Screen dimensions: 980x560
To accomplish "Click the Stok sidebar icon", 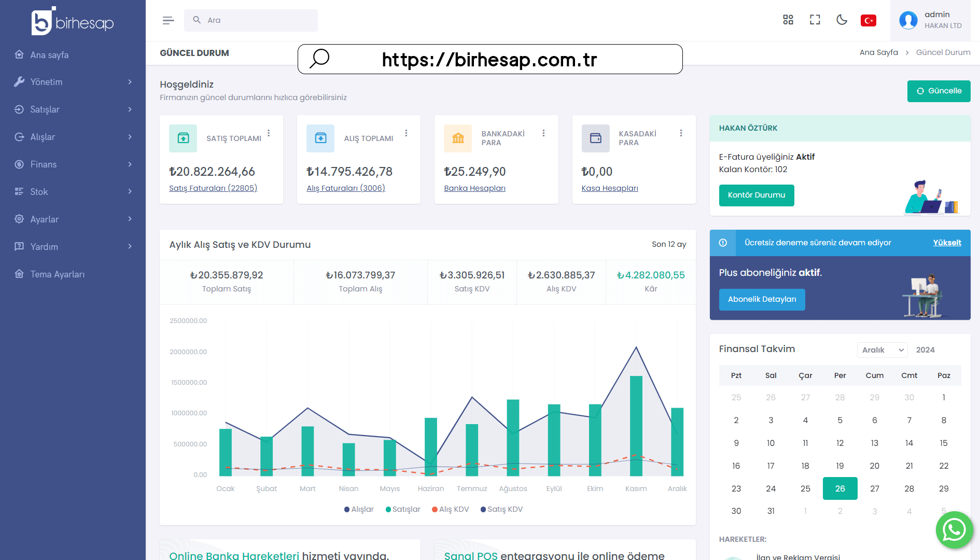I will pyautogui.click(x=19, y=191).
